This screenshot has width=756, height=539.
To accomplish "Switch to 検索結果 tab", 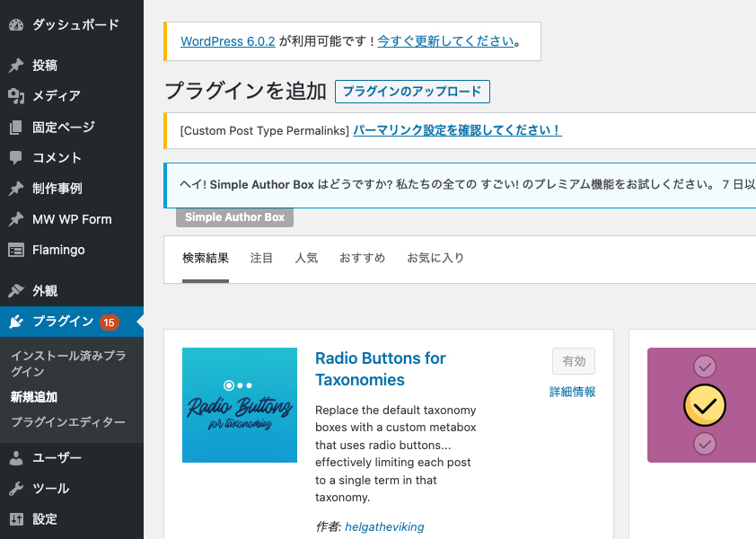I will 206,258.
